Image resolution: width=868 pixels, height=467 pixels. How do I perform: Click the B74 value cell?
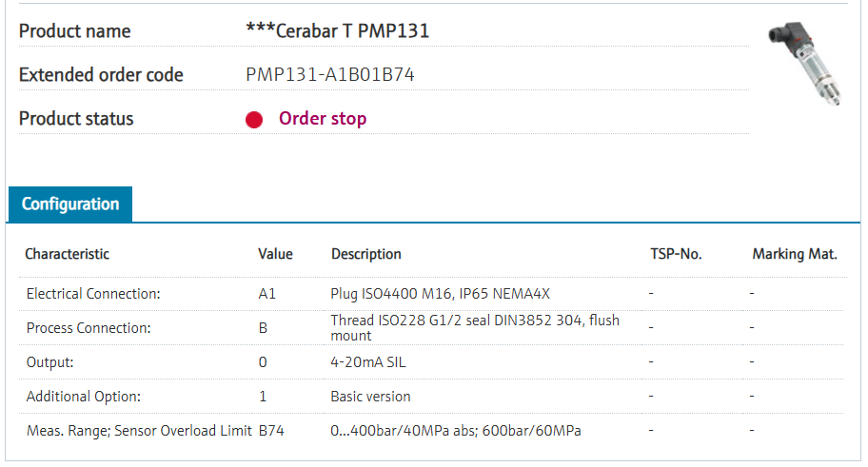pos(271,431)
